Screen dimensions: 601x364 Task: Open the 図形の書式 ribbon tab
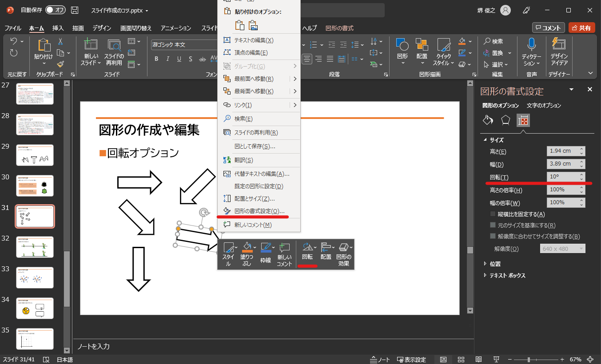click(x=339, y=28)
